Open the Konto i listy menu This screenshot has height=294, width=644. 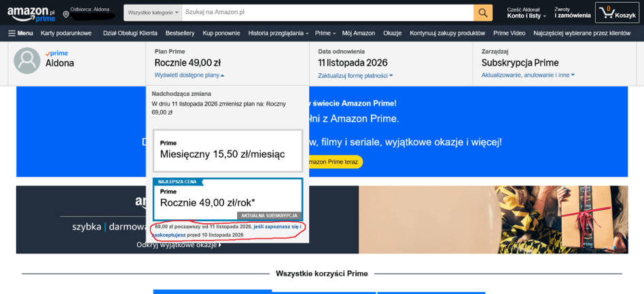[x=526, y=13]
